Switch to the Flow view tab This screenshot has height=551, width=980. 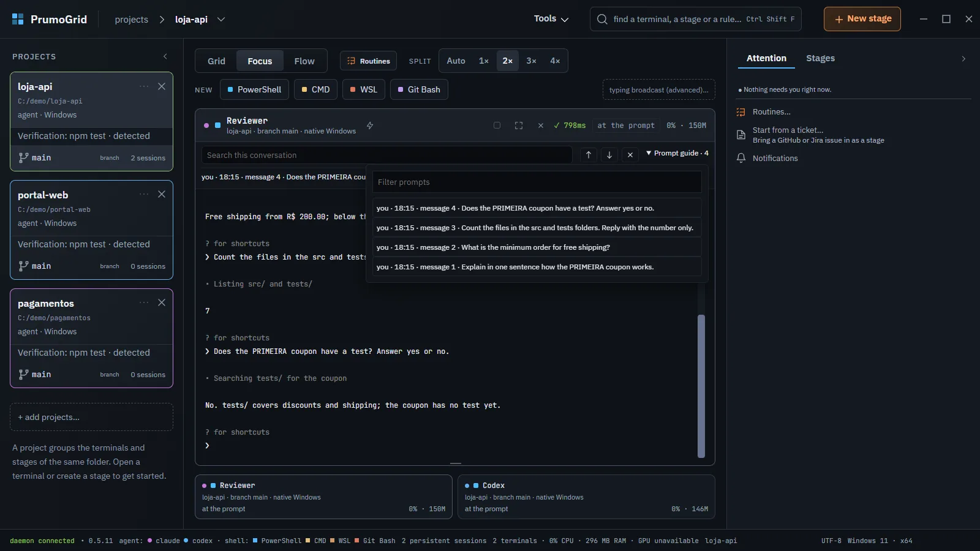tap(304, 61)
